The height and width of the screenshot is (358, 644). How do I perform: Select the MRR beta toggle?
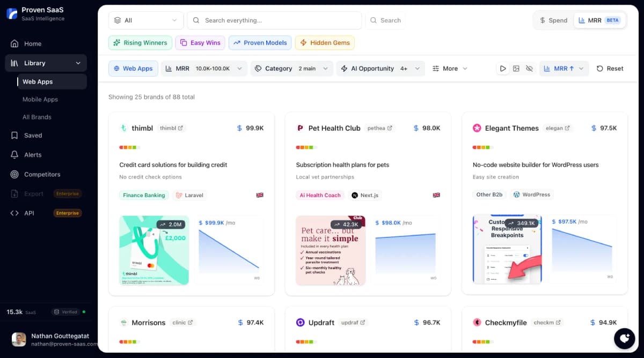[x=599, y=20]
